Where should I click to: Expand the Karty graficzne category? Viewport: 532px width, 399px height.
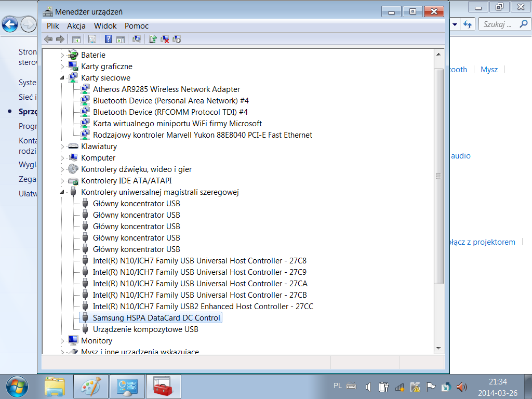tap(62, 66)
